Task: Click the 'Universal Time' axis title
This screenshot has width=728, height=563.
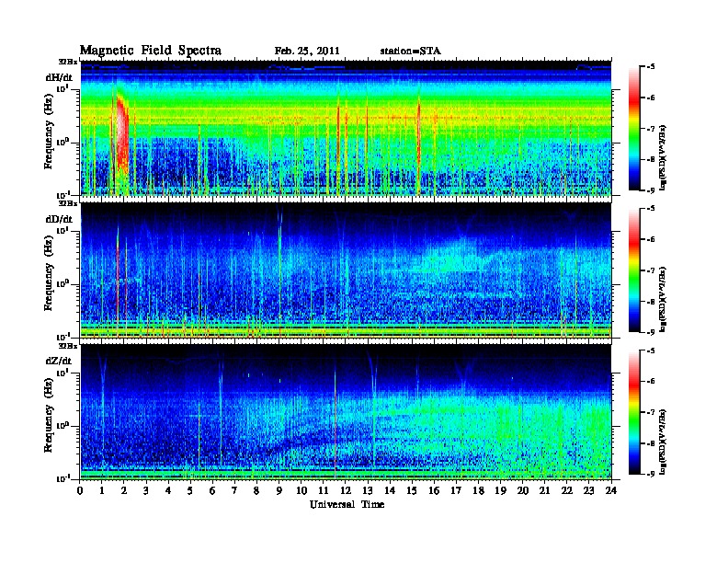Action: tap(347, 504)
